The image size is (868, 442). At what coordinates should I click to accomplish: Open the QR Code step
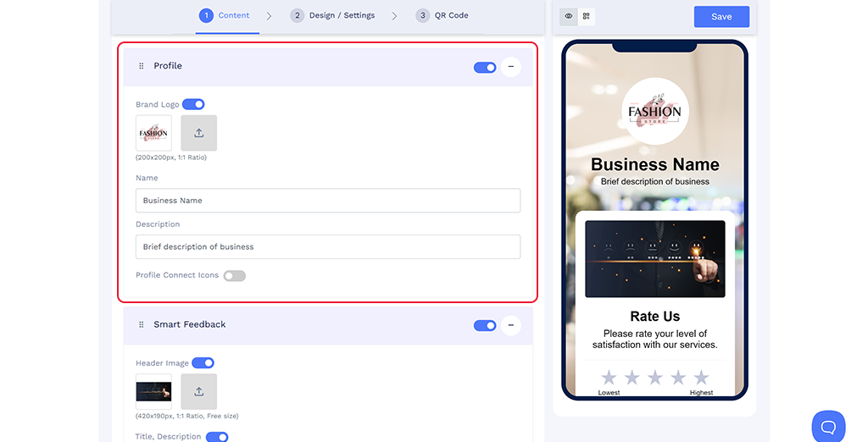442,15
